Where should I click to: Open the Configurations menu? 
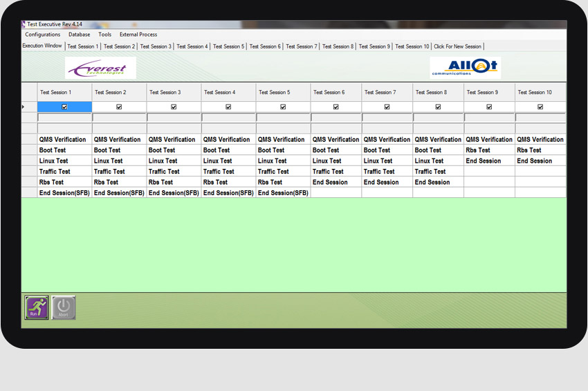(42, 35)
